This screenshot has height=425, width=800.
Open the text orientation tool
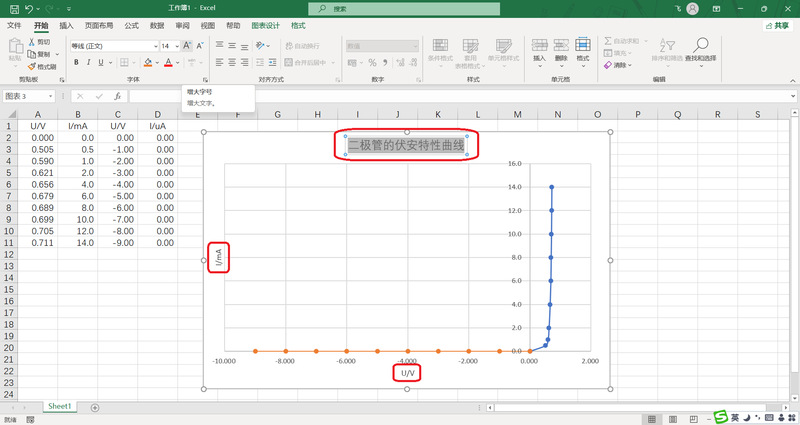pyautogui.click(x=260, y=45)
